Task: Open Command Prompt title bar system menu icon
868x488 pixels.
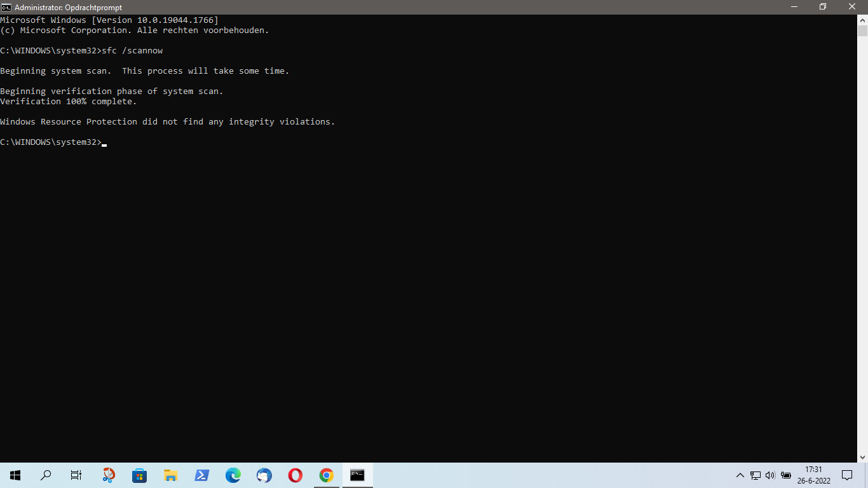Action: pos(6,7)
